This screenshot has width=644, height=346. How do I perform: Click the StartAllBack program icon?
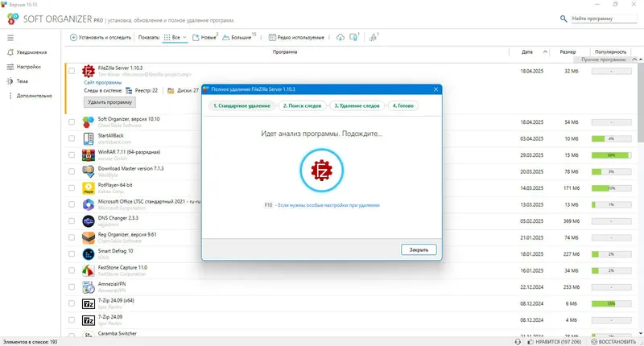[x=89, y=138]
